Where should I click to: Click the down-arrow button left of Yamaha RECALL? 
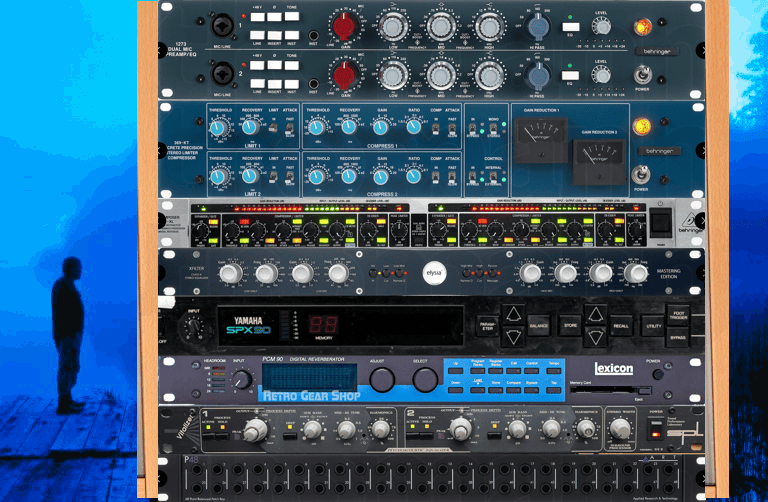[x=595, y=337]
